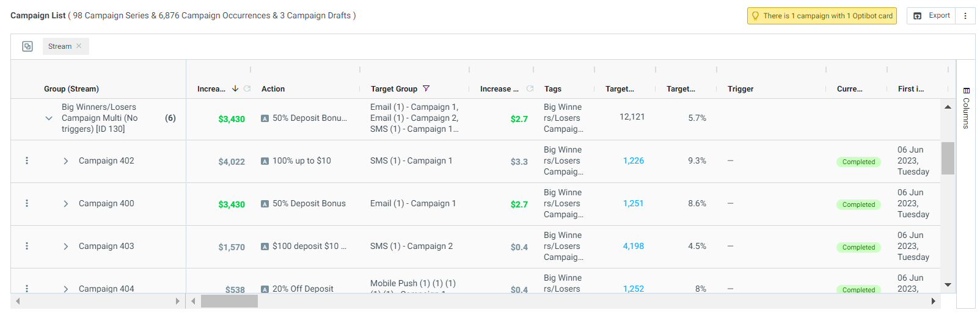Open target count 1,226 link
Viewport: 980px width, 324px height.
tap(634, 160)
